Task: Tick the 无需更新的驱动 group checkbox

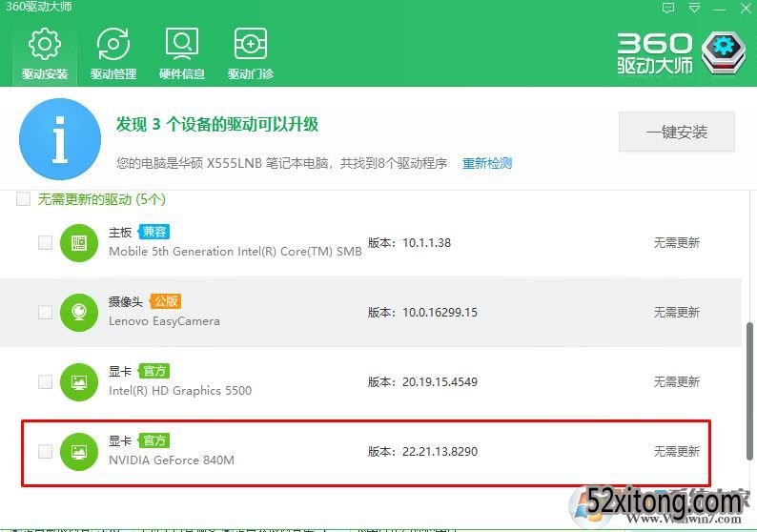Action: (x=23, y=199)
